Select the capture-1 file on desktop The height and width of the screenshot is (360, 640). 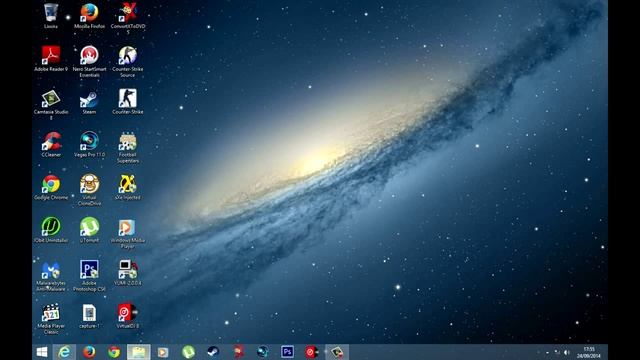[89, 316]
